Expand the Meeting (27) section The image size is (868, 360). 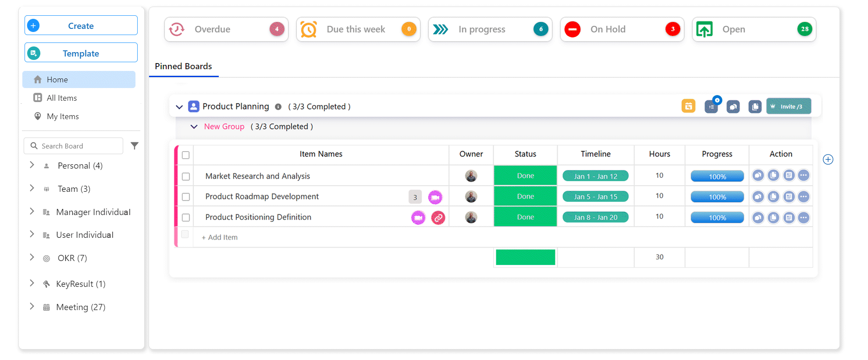coord(32,307)
